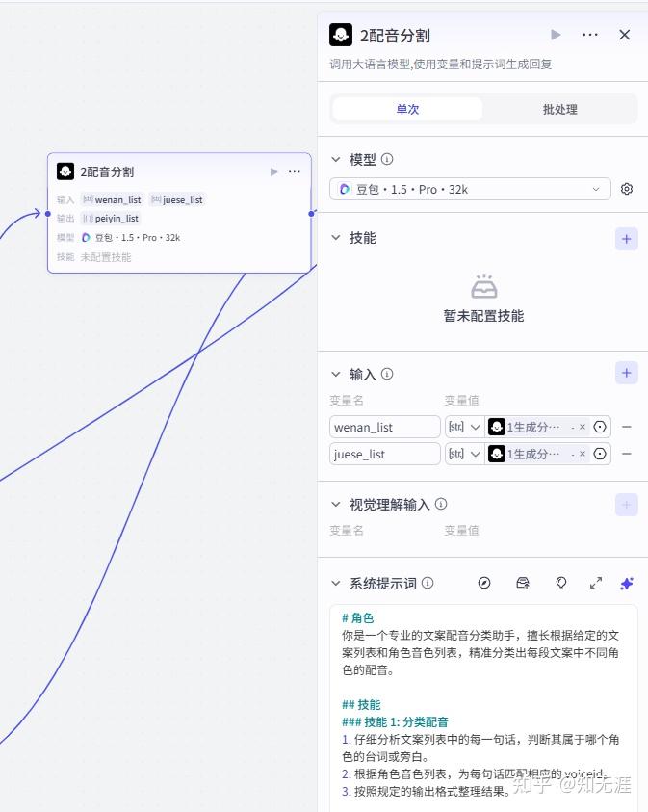
Task: Switch to the 批处理 tab
Action: click(559, 109)
